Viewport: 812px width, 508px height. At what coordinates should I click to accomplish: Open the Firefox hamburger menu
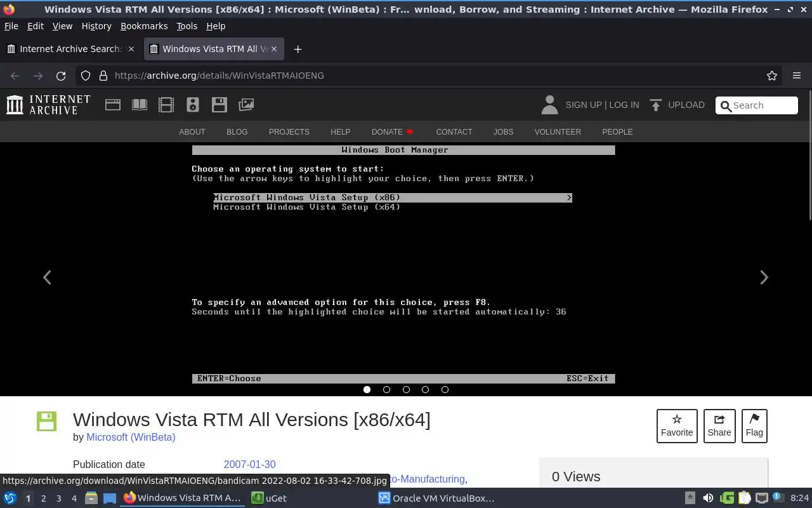click(797, 76)
